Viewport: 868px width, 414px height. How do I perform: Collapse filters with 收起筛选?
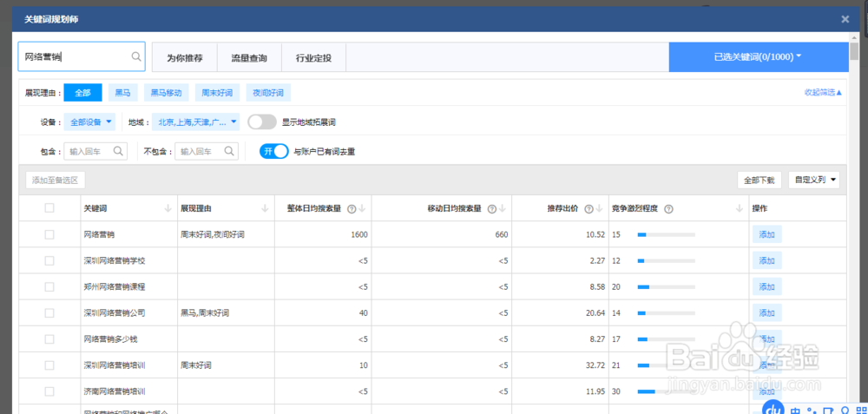823,92
